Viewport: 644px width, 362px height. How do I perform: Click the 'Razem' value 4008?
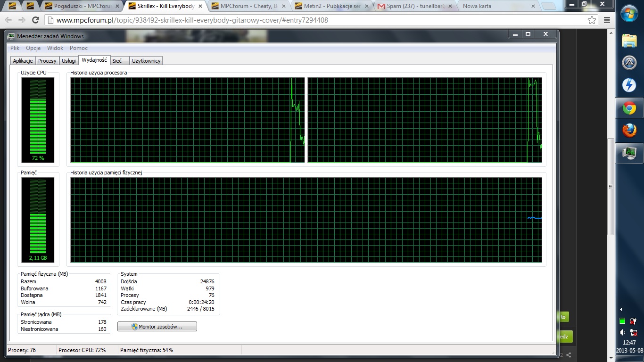[101, 281]
